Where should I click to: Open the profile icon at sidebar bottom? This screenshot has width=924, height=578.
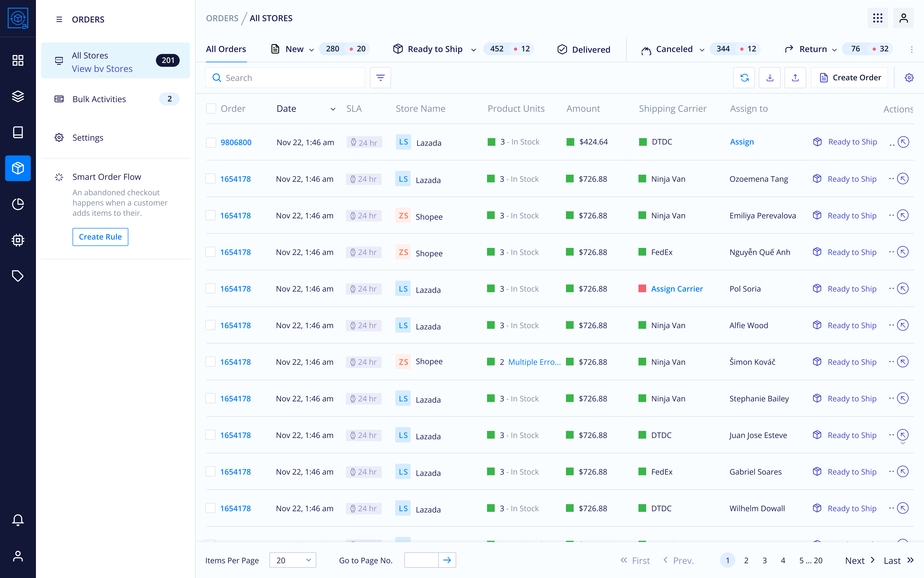(x=18, y=556)
